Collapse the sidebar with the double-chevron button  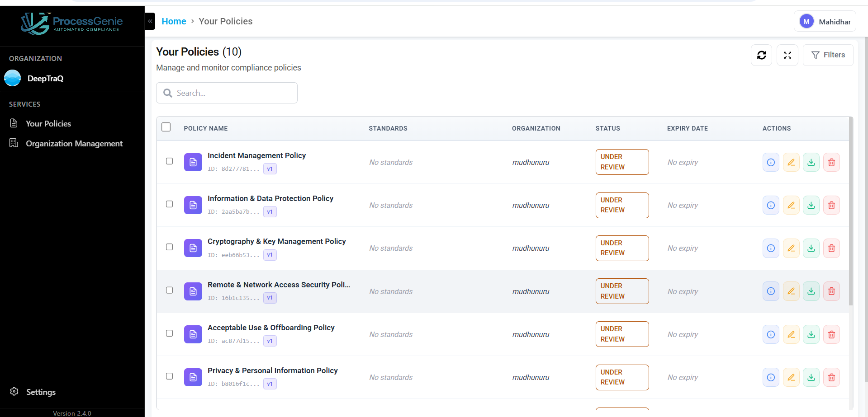coord(150,21)
